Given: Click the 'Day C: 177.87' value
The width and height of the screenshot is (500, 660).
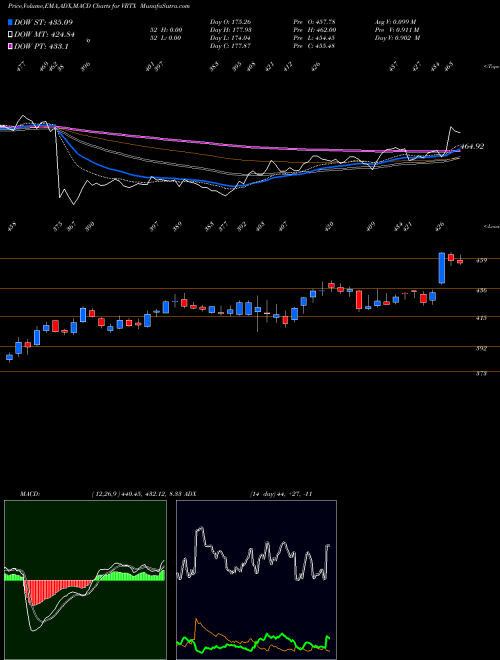Looking at the screenshot, I should (230, 46).
